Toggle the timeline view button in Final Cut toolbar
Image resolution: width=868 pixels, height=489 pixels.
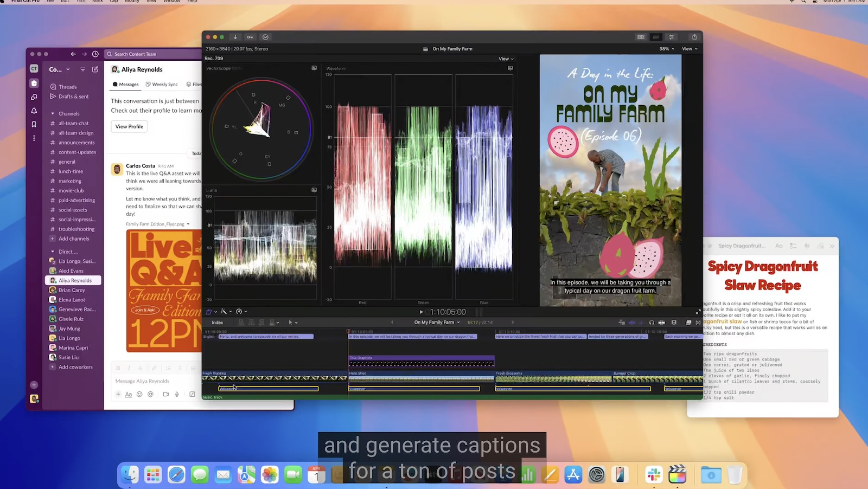point(656,37)
